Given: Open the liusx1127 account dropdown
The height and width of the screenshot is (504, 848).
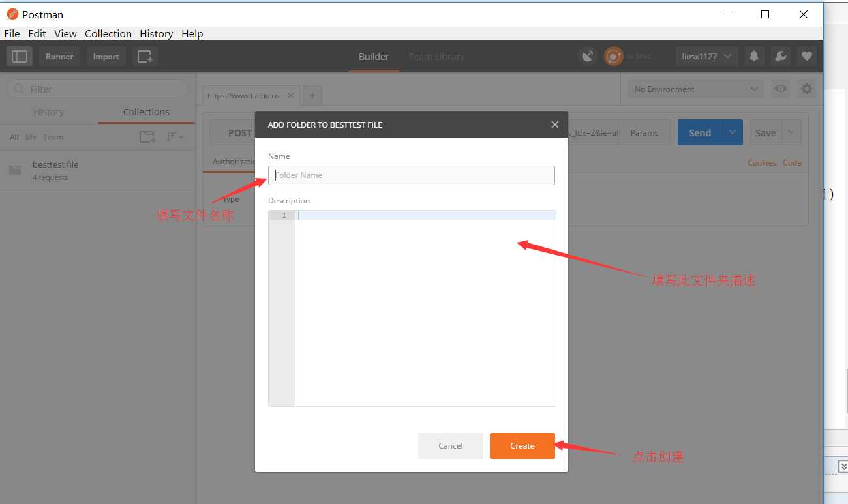Looking at the screenshot, I should point(707,57).
